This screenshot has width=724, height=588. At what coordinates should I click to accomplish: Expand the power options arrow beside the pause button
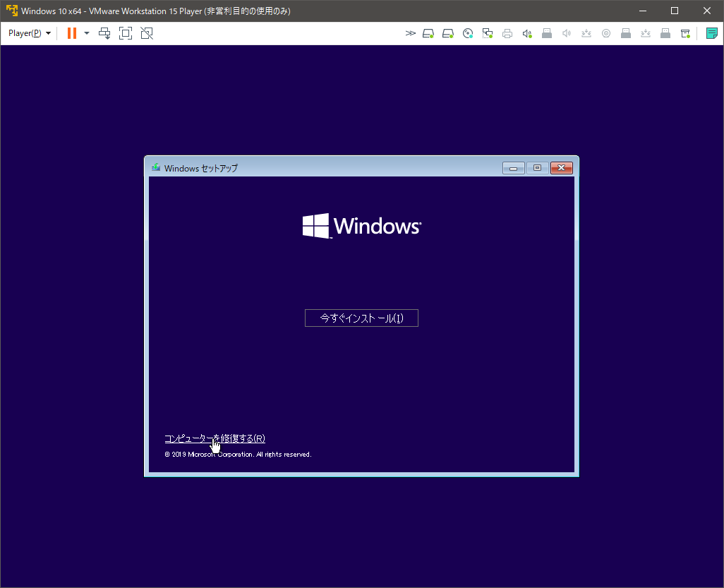86,33
